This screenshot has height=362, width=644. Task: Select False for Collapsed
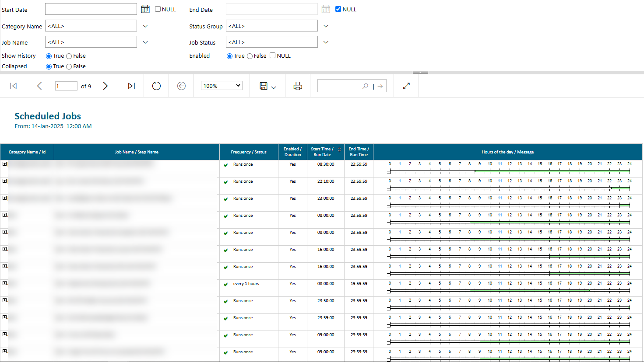69,66
